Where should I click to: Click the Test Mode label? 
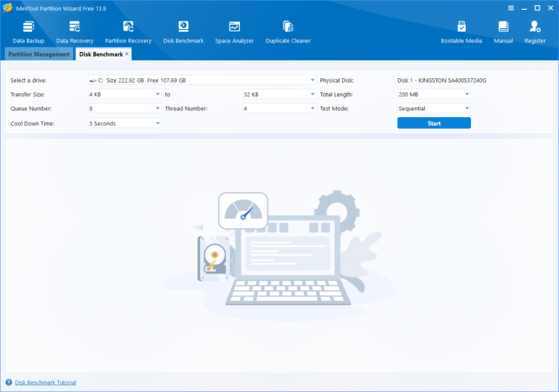pos(334,109)
